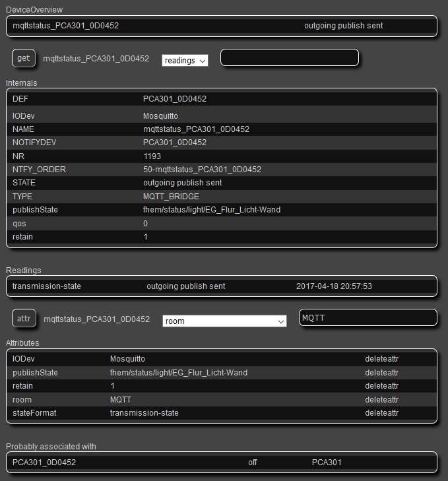The width and height of the screenshot is (448, 481).
Task: Open mqttstatus_PCA301_0D0452 in DeviceOverview
Action: click(x=66, y=26)
